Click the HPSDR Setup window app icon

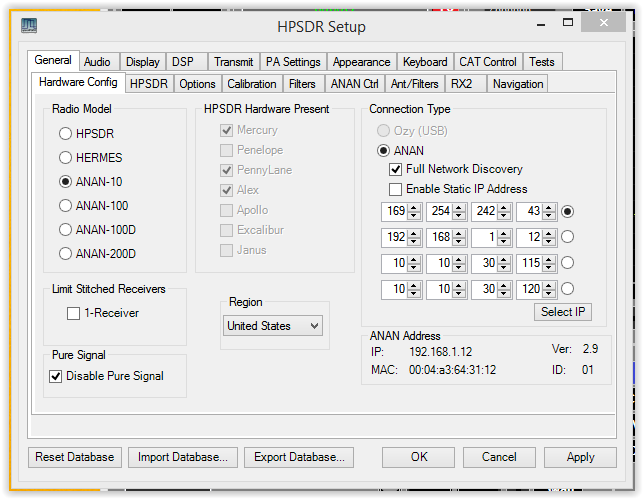29,25
